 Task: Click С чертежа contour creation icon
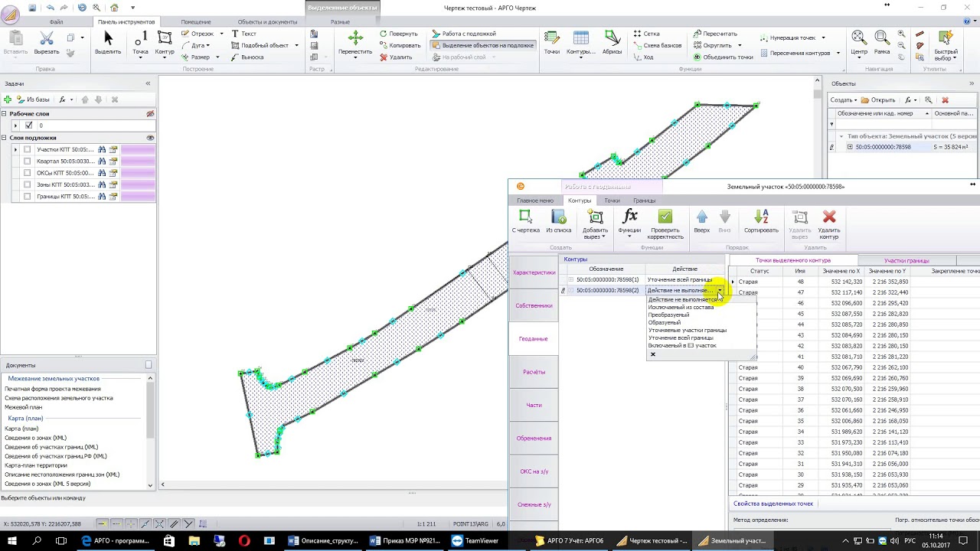click(525, 222)
